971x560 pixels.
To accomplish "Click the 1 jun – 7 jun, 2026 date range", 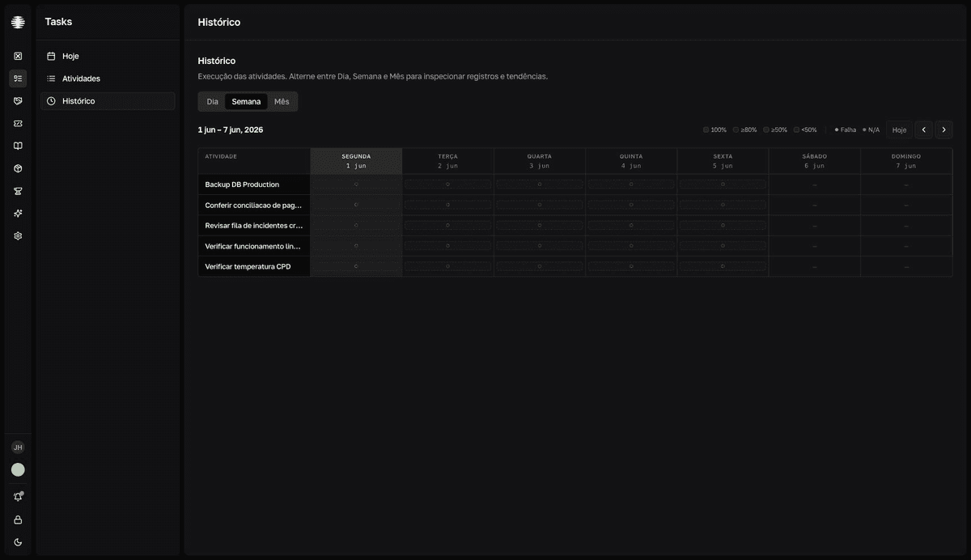I will (x=231, y=129).
